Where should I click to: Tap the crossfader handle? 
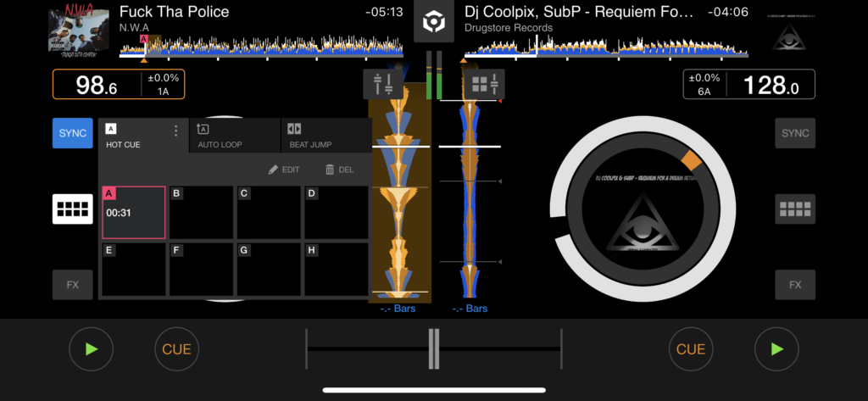[x=434, y=349]
